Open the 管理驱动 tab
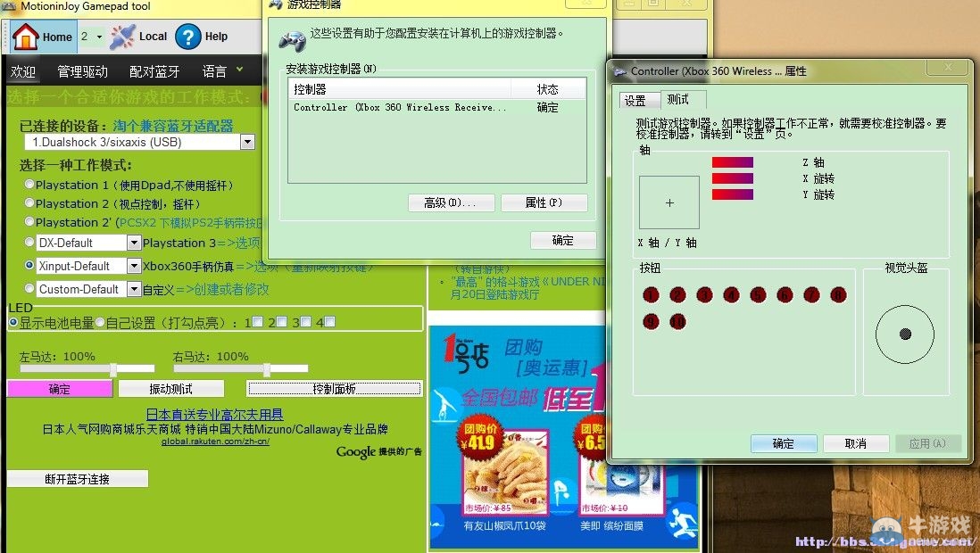The image size is (980, 553). tap(82, 71)
